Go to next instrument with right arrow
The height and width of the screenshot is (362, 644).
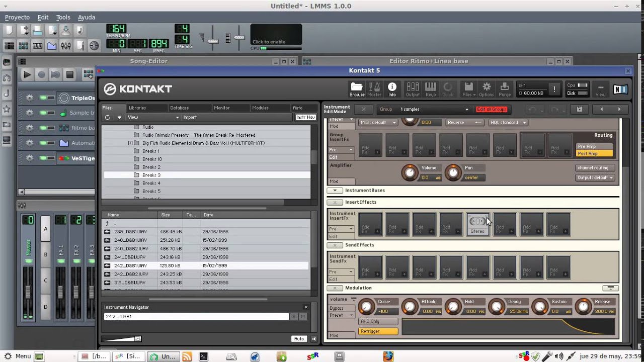point(619,109)
